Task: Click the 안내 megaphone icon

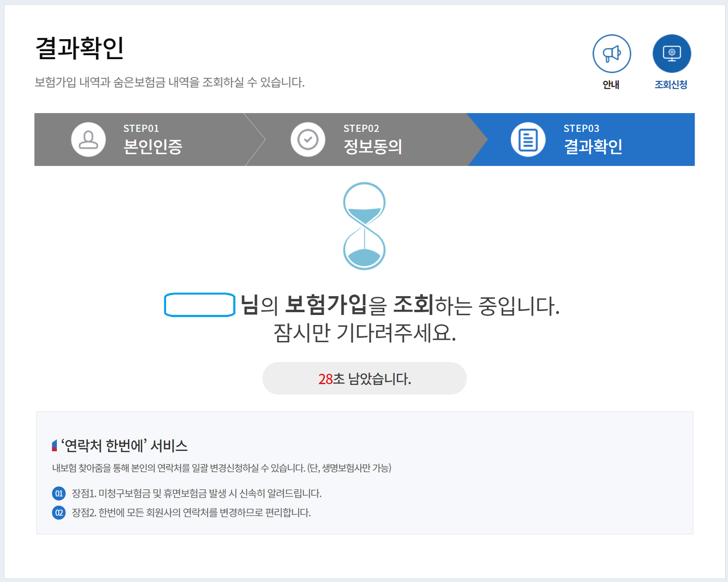Action: pos(611,53)
